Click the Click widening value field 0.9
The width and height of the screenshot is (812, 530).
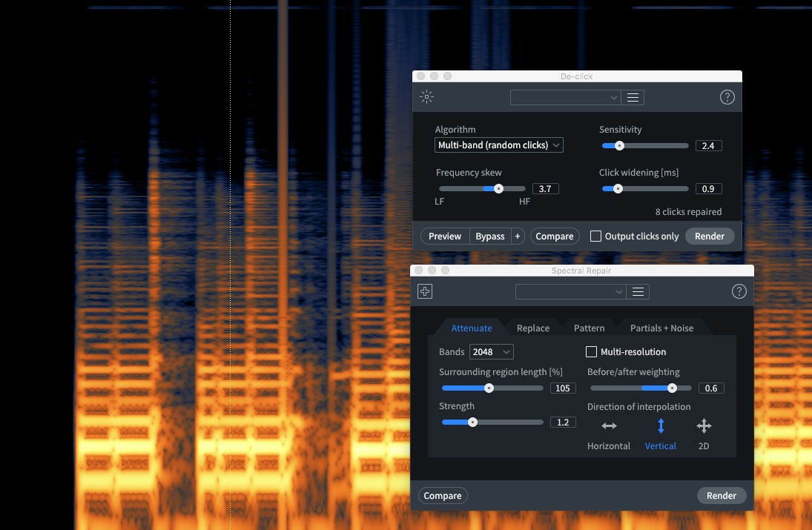coord(708,189)
